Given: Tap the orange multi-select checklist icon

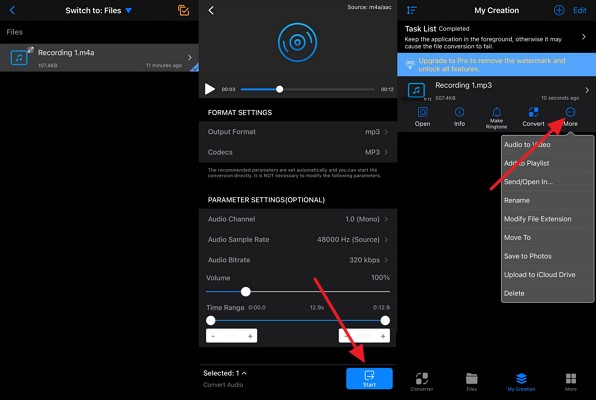Looking at the screenshot, I should (x=184, y=10).
